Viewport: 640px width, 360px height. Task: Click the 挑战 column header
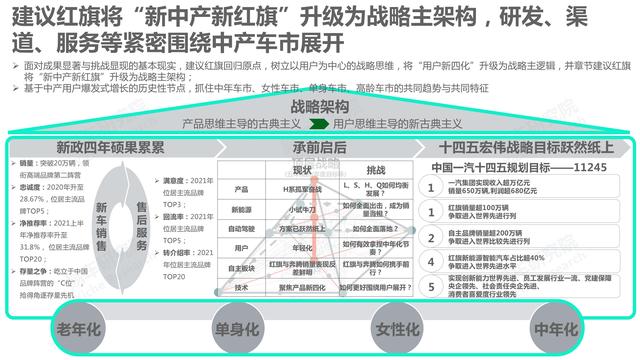pyautogui.click(x=376, y=170)
